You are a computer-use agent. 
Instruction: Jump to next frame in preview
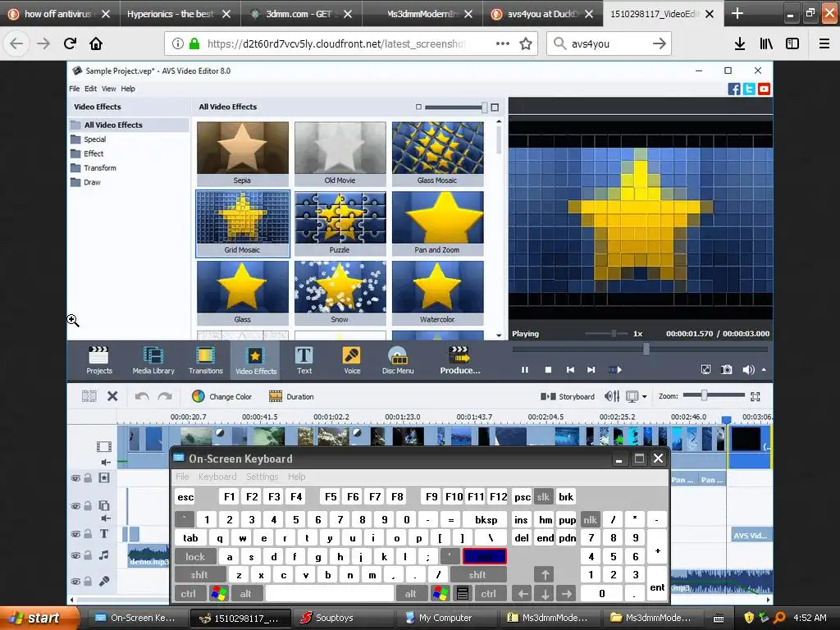[591, 370]
